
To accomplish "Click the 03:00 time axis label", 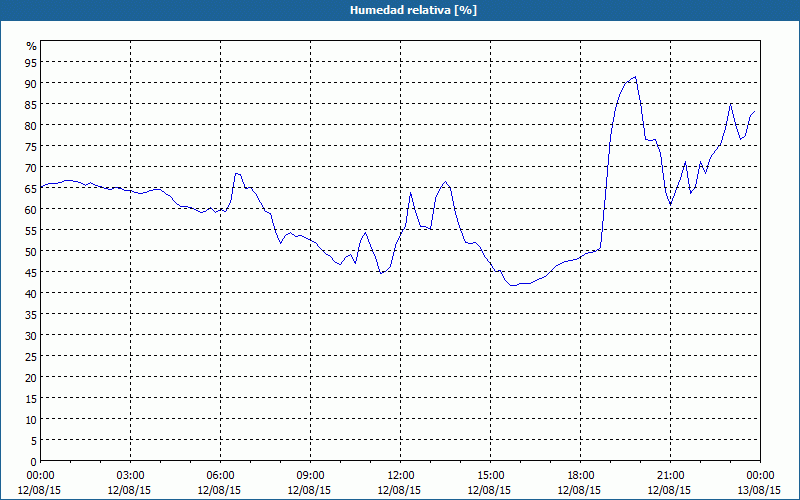I will click(x=131, y=476).
